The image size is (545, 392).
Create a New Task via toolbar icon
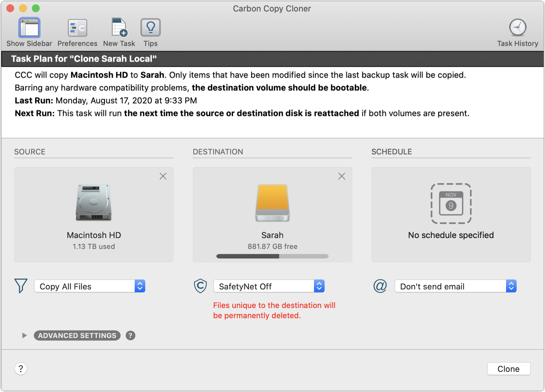pos(119,27)
